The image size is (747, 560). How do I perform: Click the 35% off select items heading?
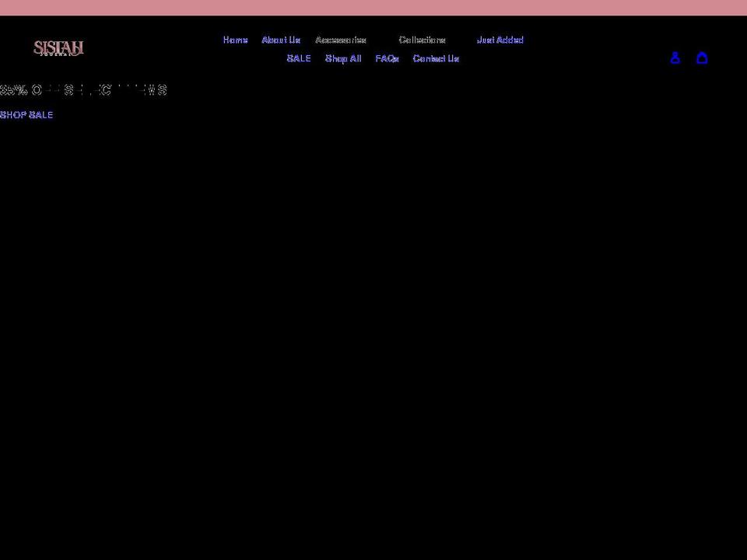tap(83, 90)
